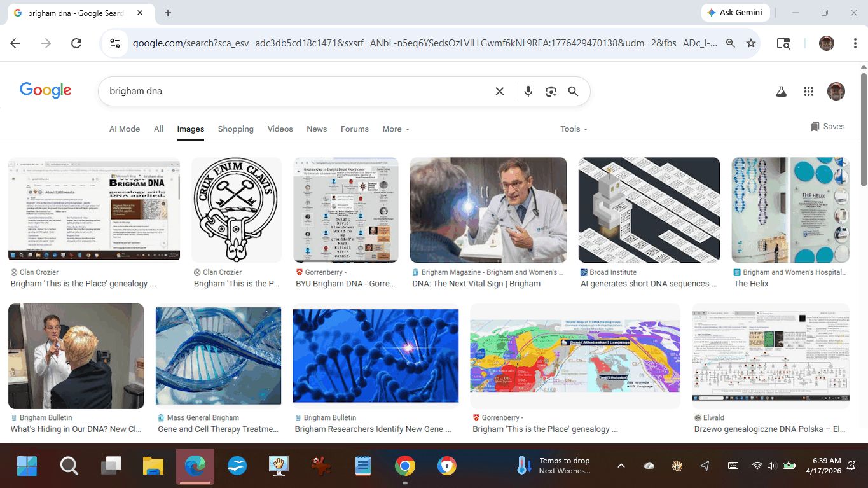The image size is (868, 488).
Task: Clear the search box text
Action: click(x=500, y=92)
